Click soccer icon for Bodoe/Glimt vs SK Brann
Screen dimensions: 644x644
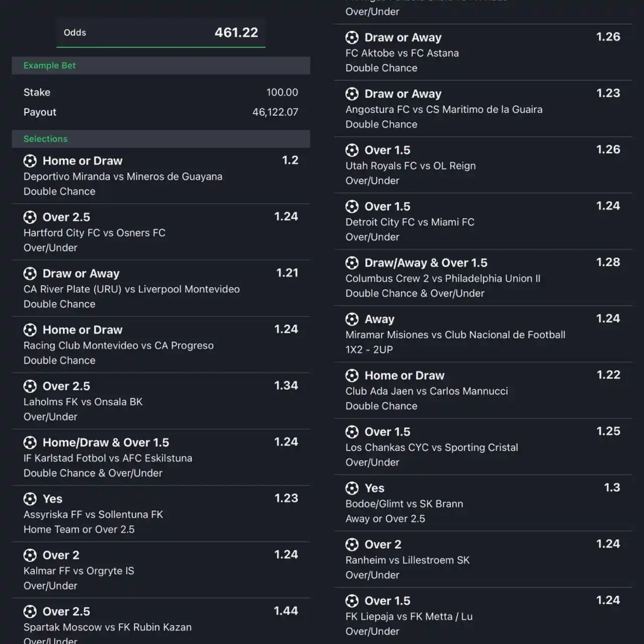(352, 489)
